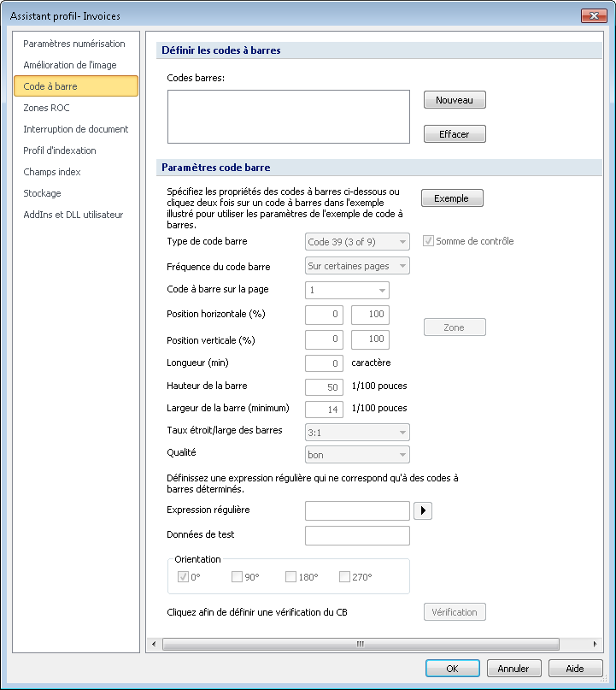Click Largeur de la barre (minimum) field
The height and width of the screenshot is (690, 616).
click(324, 410)
